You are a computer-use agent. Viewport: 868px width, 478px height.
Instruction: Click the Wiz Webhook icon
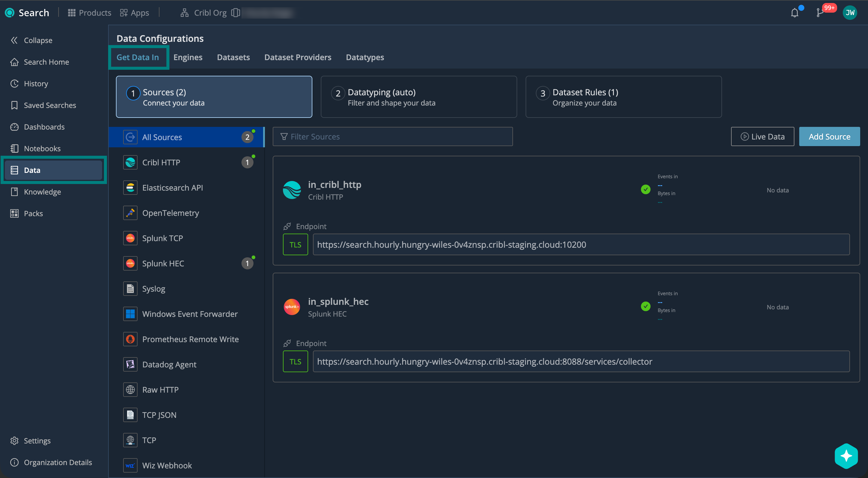tap(130, 465)
